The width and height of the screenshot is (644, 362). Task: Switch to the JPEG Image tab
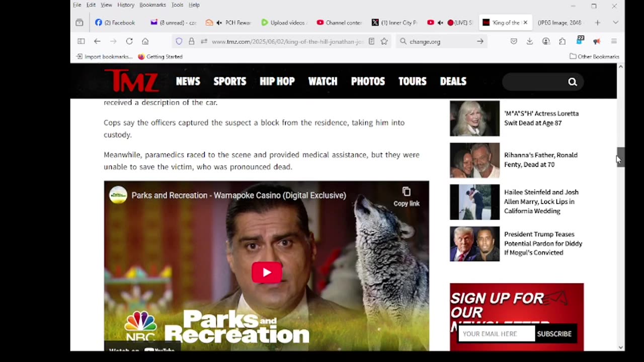coord(559,23)
